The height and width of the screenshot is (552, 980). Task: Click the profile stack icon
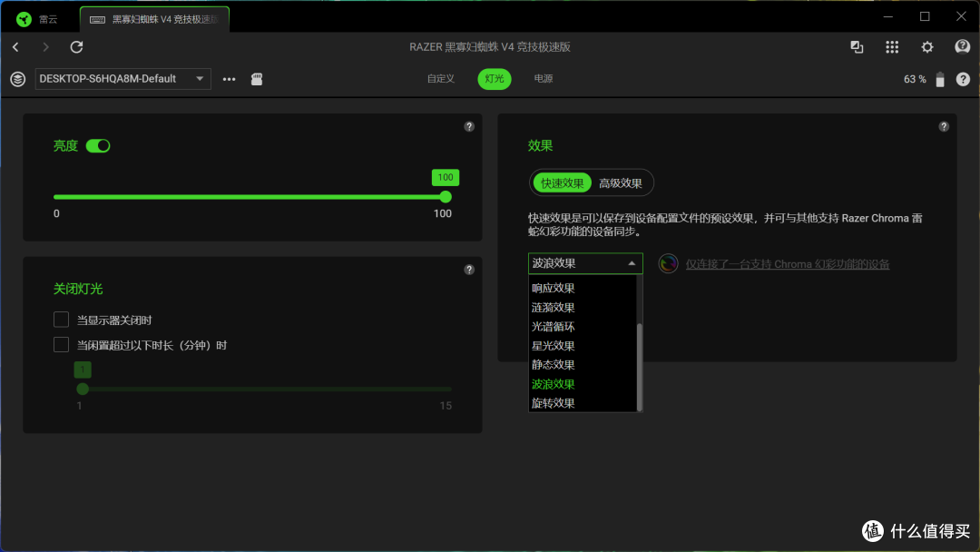tap(17, 79)
